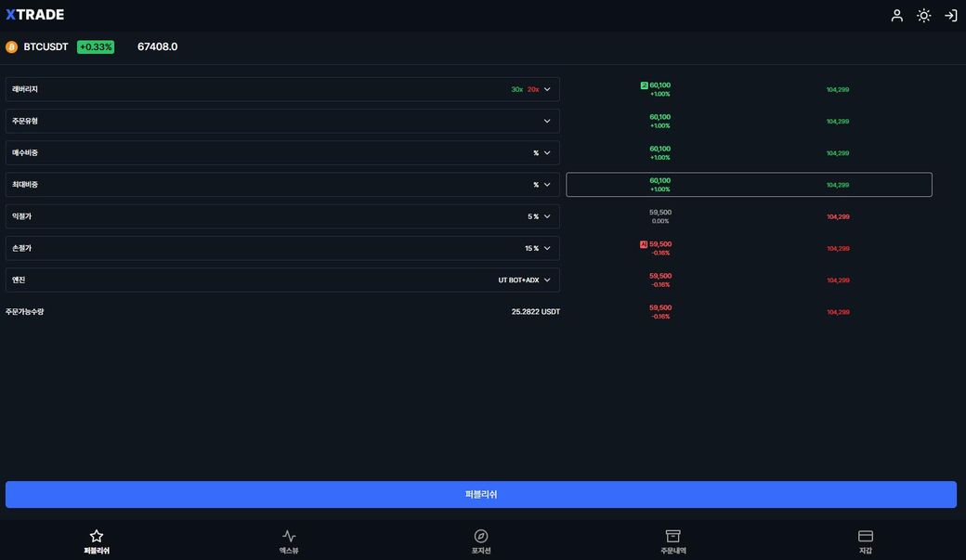The height and width of the screenshot is (560, 966).
Task: Click the Bitcoin coin icon
Action: click(12, 46)
